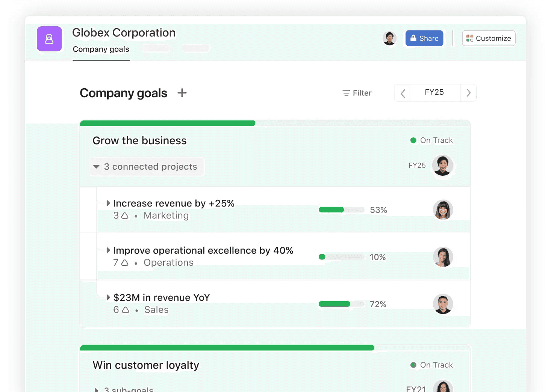This screenshot has height=392, width=551.
Task: Open Increase revenue by +25% goal
Action: (174, 203)
